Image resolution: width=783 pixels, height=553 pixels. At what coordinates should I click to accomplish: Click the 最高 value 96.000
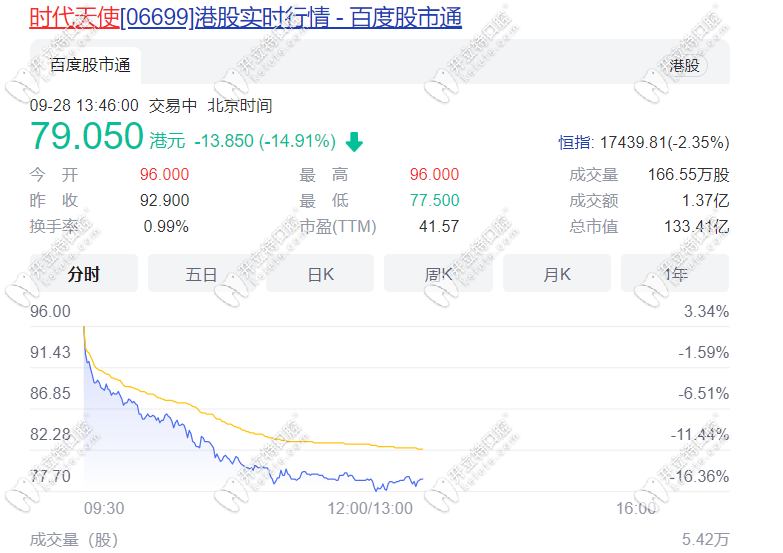point(434,174)
